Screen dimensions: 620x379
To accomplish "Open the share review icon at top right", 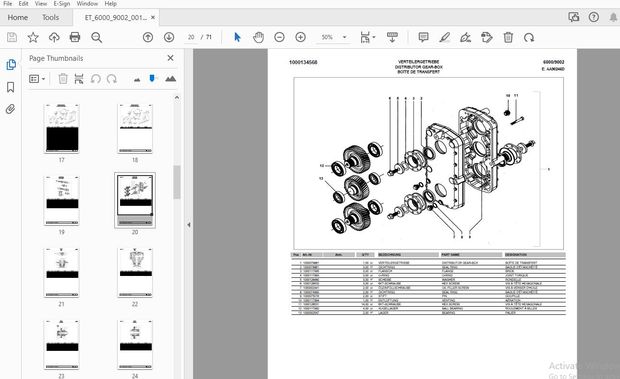I will 573,17.
